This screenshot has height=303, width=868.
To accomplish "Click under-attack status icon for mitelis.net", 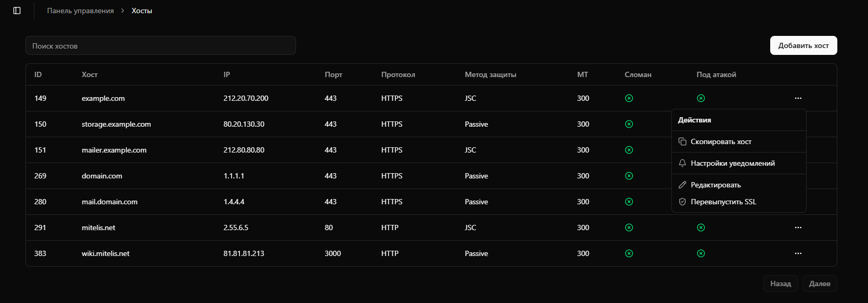I will point(700,228).
